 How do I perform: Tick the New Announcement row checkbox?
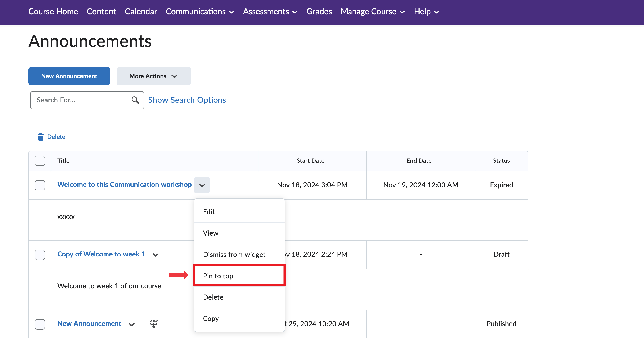[40, 324]
